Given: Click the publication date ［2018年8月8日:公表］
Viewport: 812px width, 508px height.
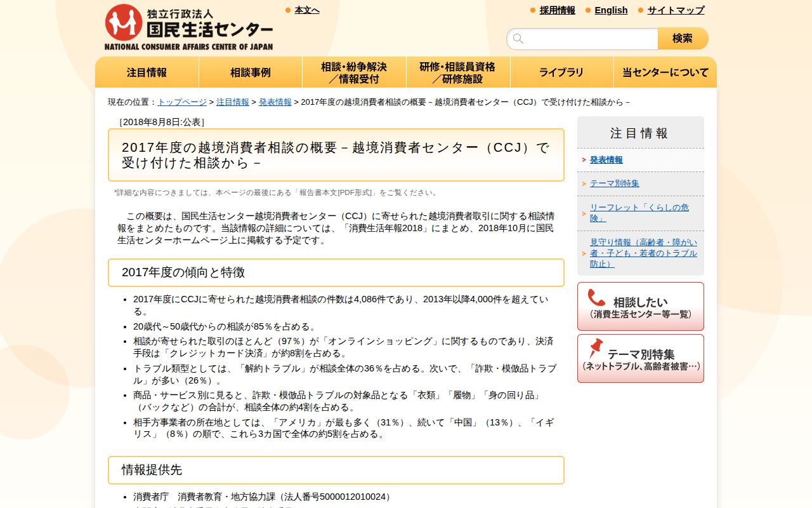Looking at the screenshot, I should click(162, 122).
